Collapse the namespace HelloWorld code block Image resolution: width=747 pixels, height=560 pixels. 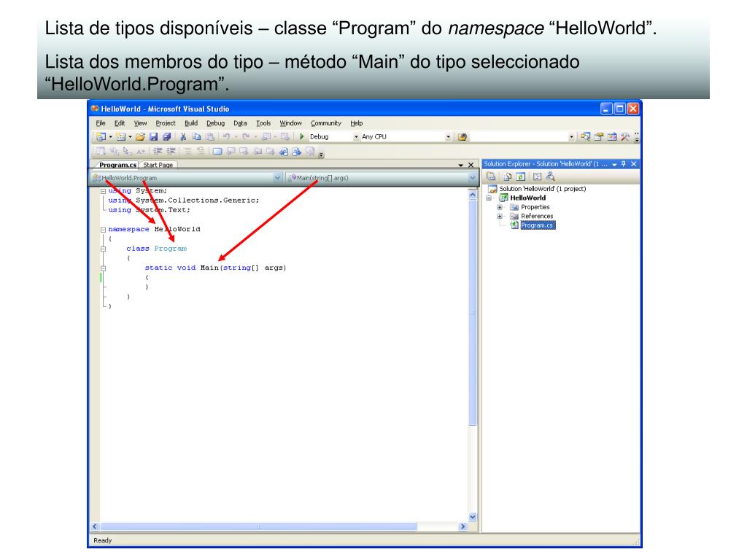point(103,230)
